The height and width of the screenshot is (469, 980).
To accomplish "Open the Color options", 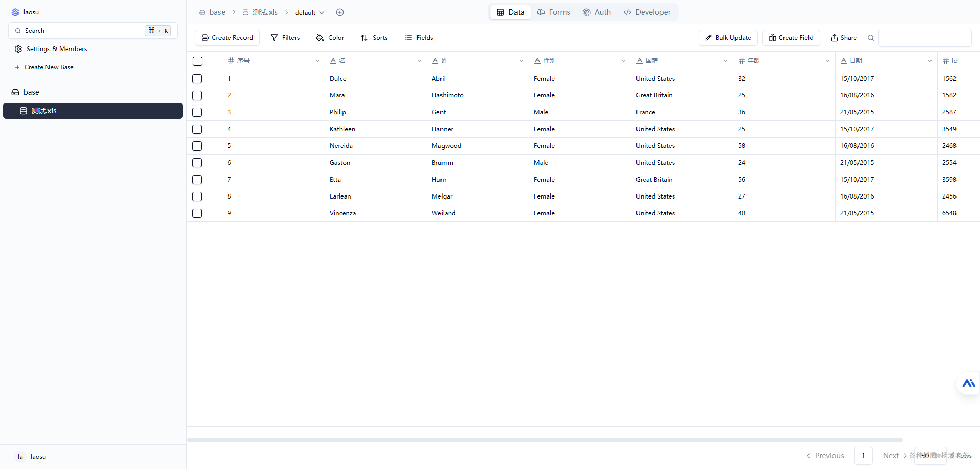I will (x=330, y=38).
